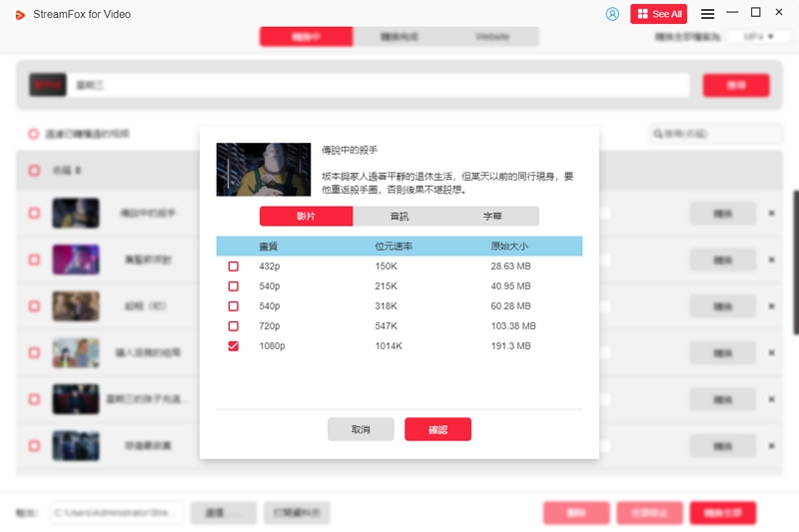Remove the fourth row with its X icon
The height and width of the screenshot is (532, 799).
tap(771, 352)
